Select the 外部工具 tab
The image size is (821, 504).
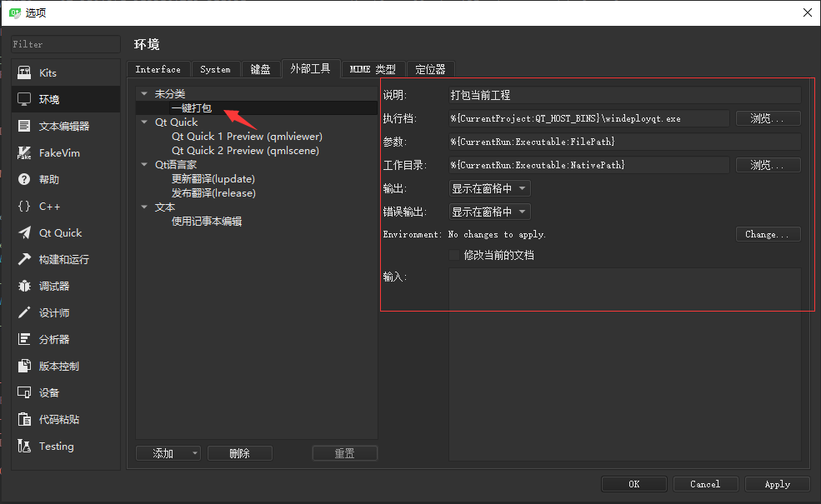pyautogui.click(x=311, y=68)
